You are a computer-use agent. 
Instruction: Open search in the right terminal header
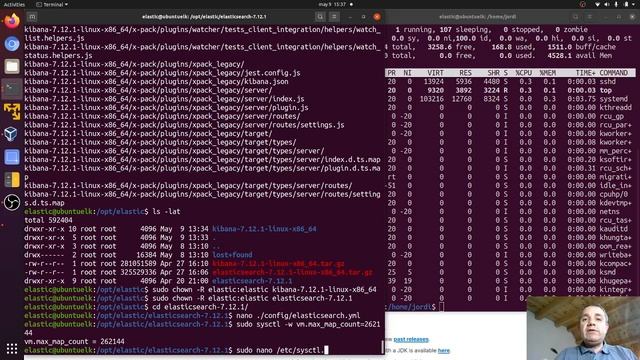coord(576,17)
